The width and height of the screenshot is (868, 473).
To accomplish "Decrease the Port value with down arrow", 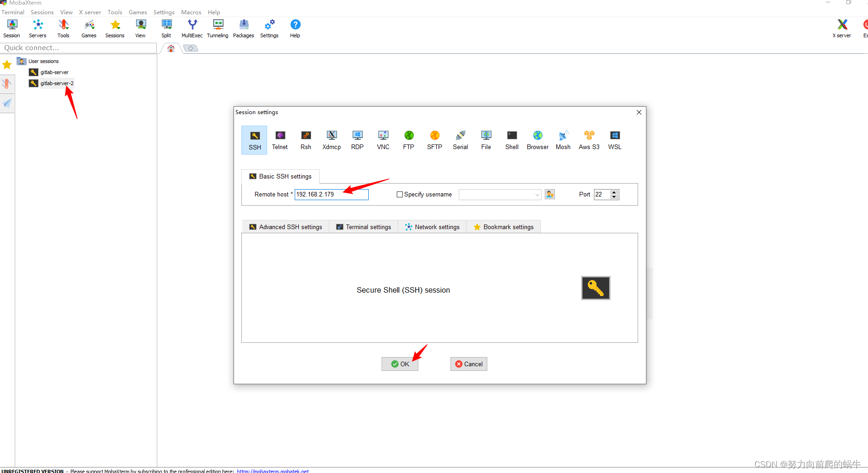I will click(614, 197).
